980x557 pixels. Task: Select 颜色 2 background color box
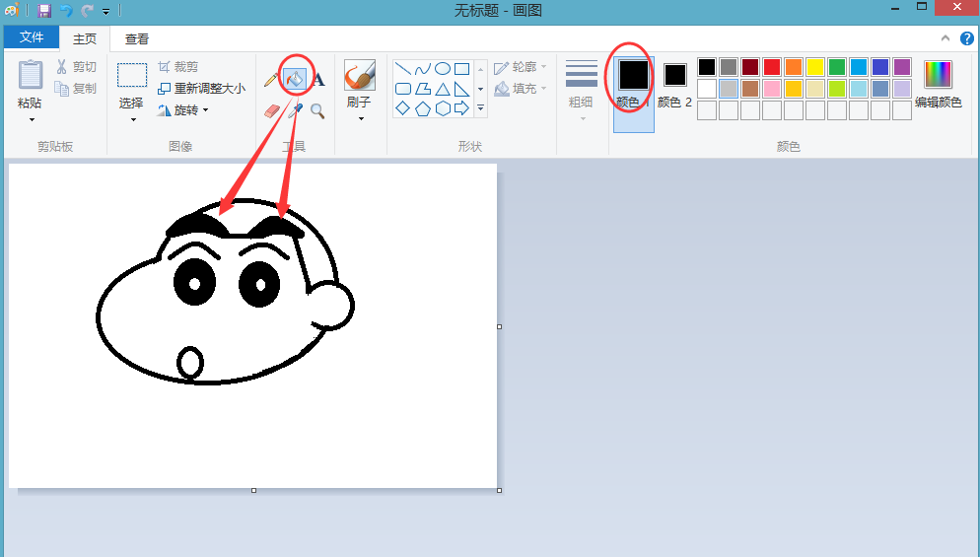(x=674, y=86)
